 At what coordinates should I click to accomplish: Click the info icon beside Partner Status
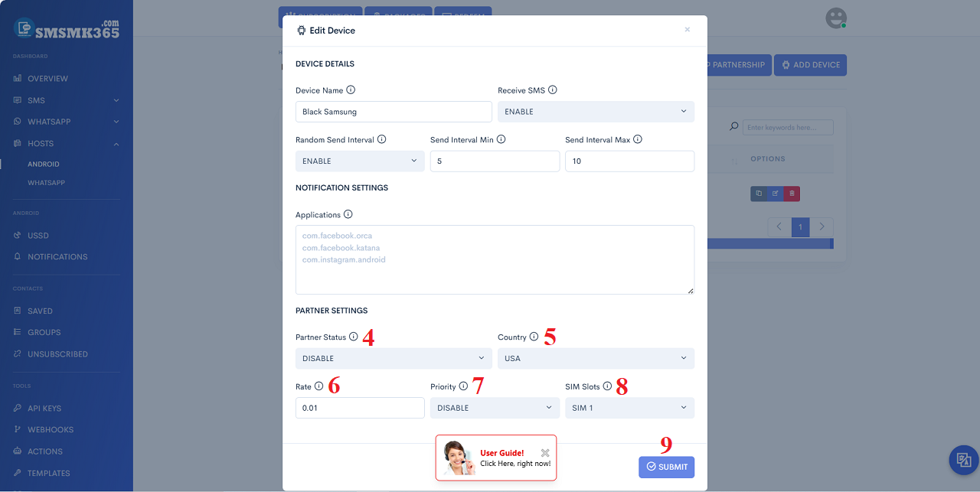(x=353, y=337)
